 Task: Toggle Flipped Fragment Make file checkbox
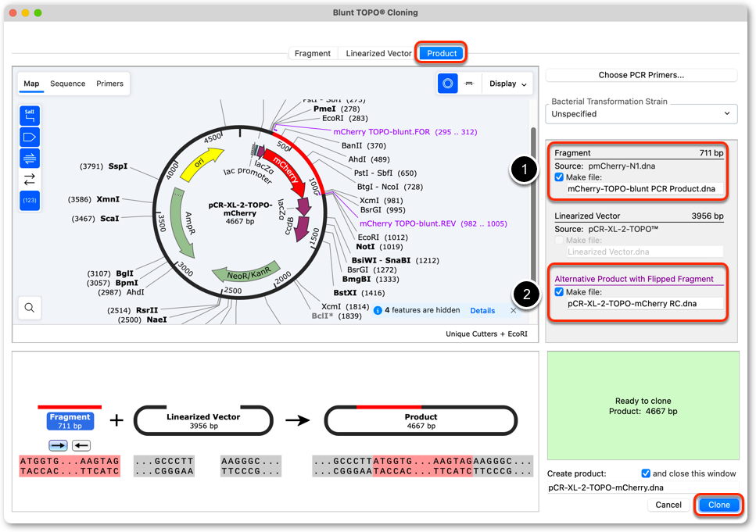tap(559, 292)
